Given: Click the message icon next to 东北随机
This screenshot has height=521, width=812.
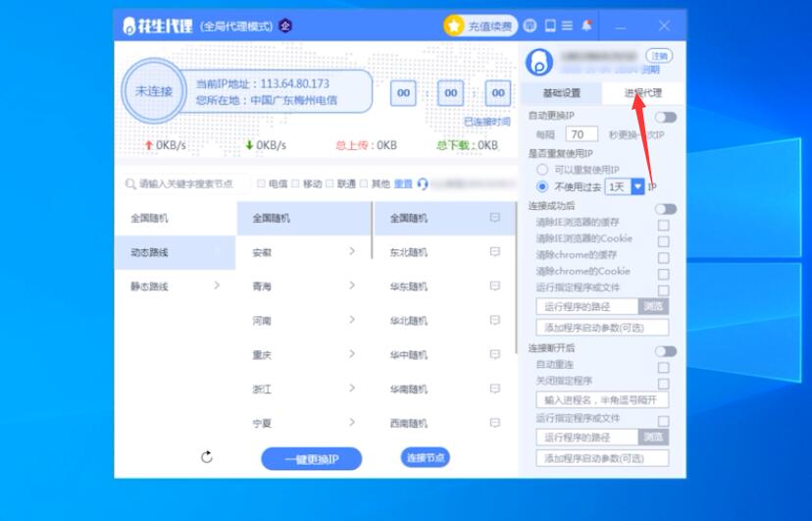Looking at the screenshot, I should [x=495, y=252].
